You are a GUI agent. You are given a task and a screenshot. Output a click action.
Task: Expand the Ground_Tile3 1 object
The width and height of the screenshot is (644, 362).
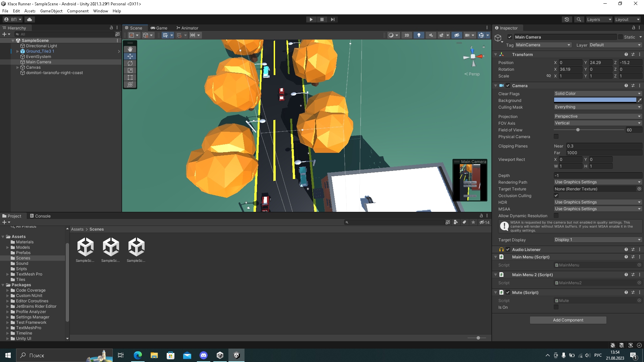pyautogui.click(x=18, y=51)
